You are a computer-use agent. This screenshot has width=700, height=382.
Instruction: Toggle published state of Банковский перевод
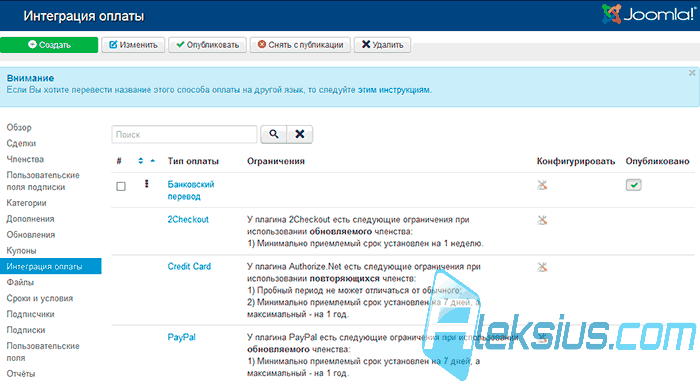point(633,185)
